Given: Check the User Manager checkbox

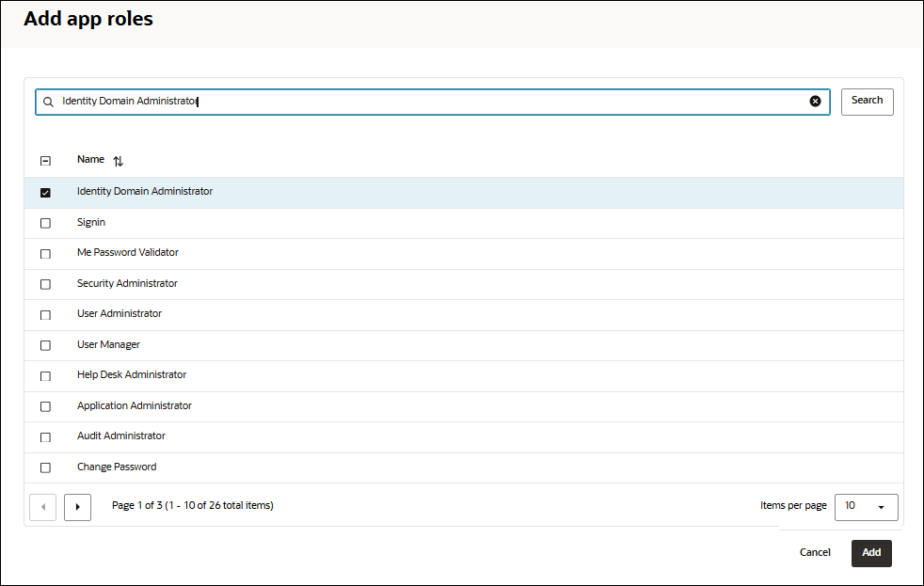Looking at the screenshot, I should tap(45, 345).
